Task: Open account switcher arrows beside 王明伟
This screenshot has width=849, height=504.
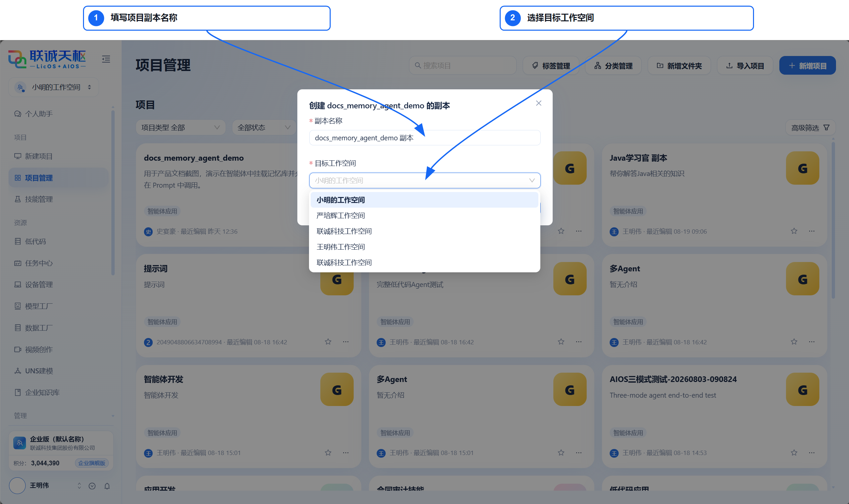Action: [x=79, y=486]
